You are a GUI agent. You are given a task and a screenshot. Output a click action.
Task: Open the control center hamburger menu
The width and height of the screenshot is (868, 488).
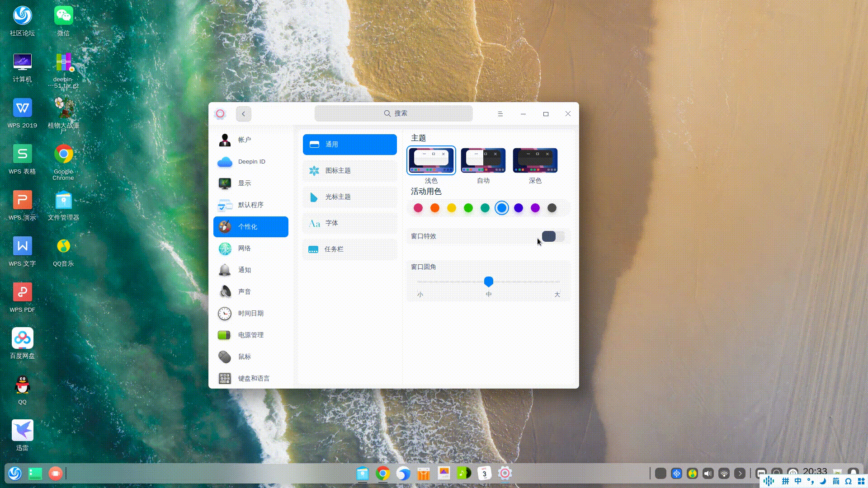500,114
